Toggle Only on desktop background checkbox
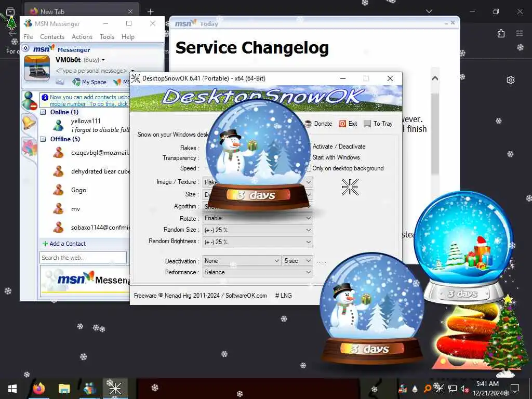 (309, 168)
